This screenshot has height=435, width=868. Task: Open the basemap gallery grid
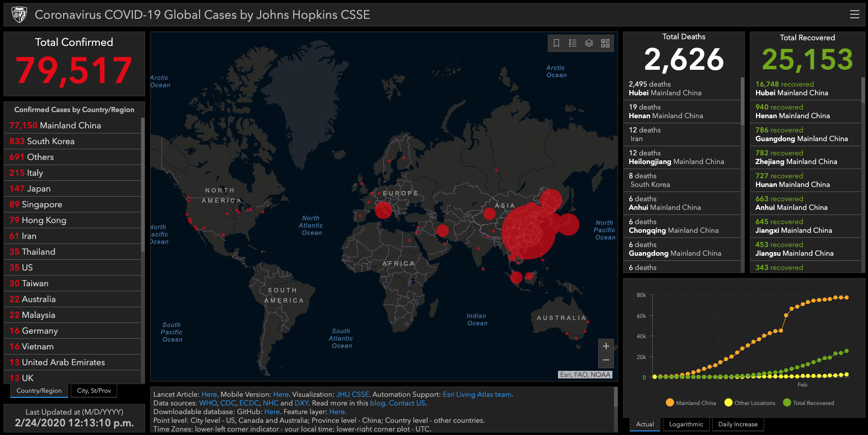pyautogui.click(x=605, y=43)
